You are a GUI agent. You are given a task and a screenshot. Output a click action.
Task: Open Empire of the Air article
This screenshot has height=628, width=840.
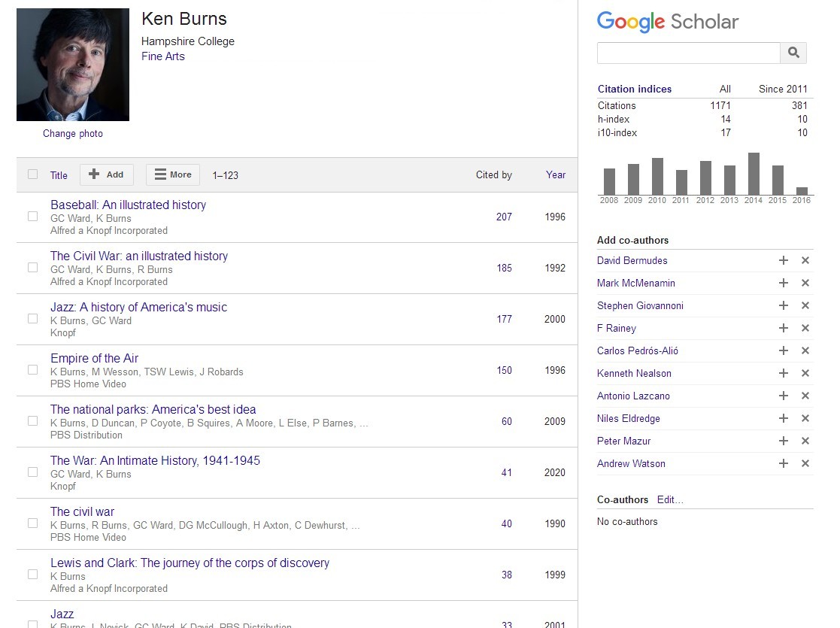(94, 358)
